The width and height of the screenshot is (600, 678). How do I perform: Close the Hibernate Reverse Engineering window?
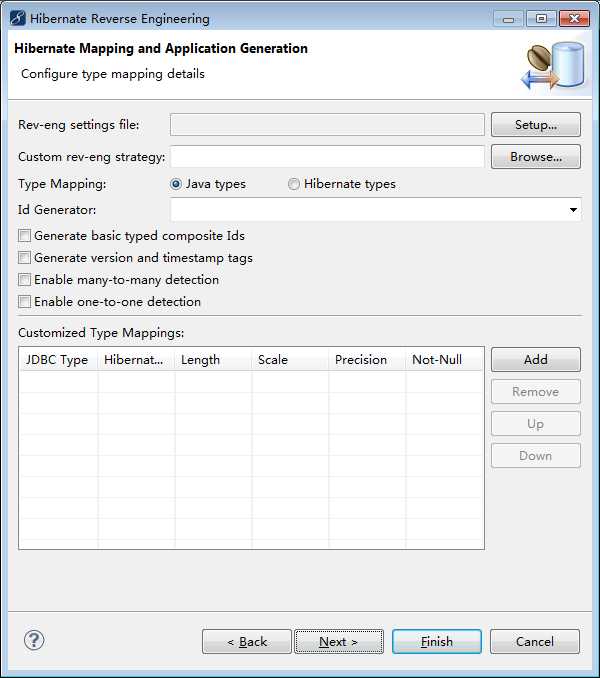pyautogui.click(x=574, y=19)
